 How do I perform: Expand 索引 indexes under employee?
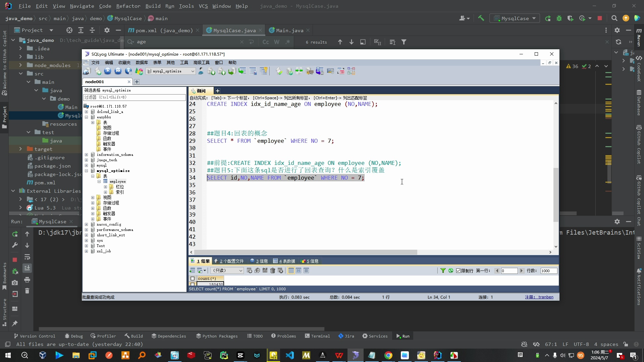pyautogui.click(x=105, y=192)
